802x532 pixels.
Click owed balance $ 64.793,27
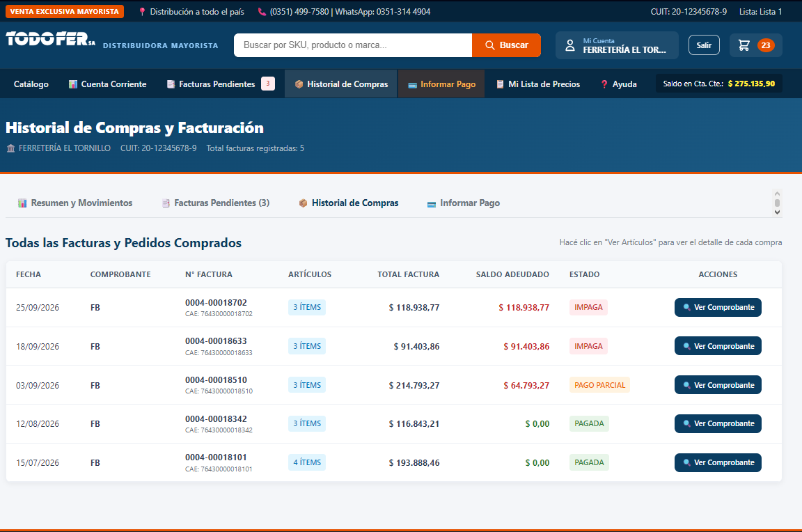526,386
